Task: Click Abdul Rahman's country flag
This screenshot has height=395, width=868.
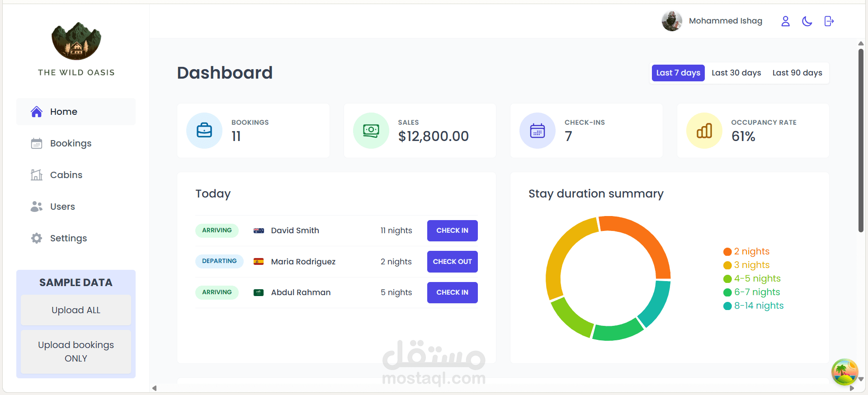Action: point(259,292)
